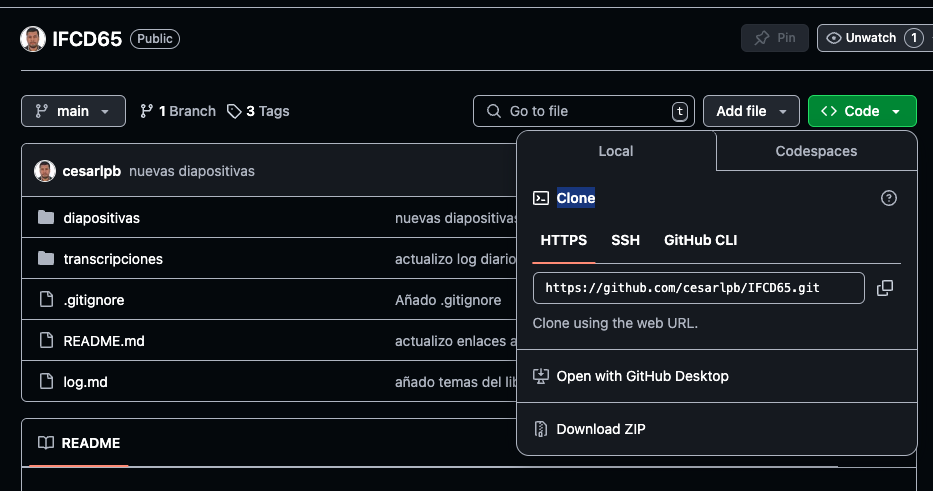This screenshot has width=933, height=491.
Task: Select the SSH clone tab
Action: 625,240
